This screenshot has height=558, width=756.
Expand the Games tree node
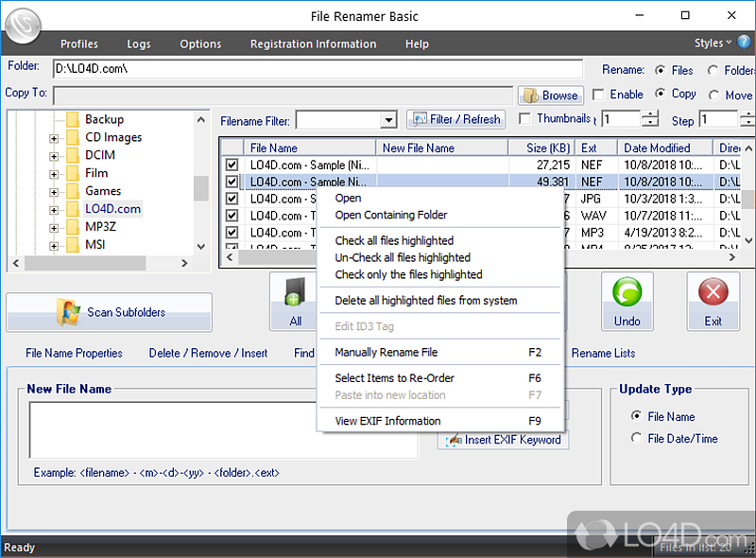[54, 192]
